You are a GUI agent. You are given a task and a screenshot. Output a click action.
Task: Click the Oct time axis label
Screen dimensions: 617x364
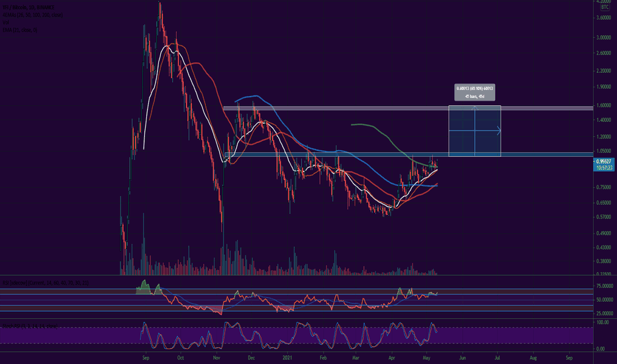click(x=180, y=358)
